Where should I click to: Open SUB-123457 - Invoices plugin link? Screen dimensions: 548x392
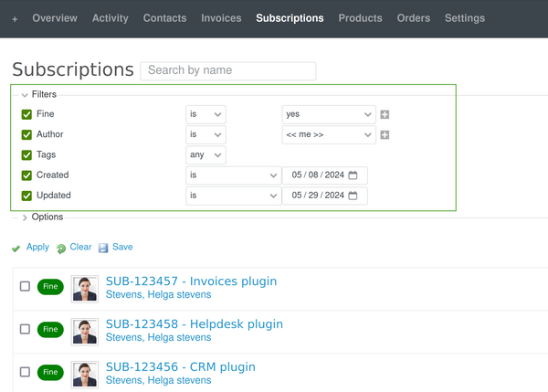191,281
